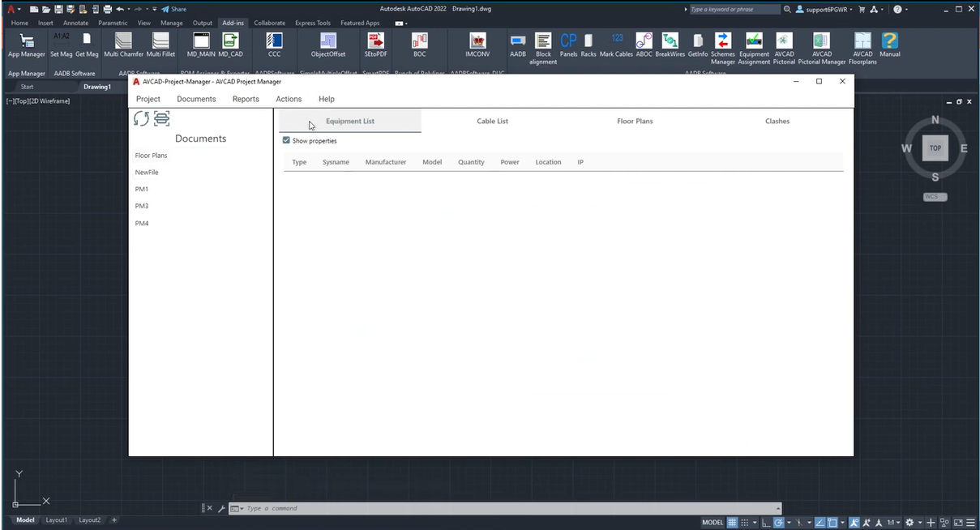Launch the MD_CAD command
This screenshot has width=980, height=530.
[x=230, y=45]
